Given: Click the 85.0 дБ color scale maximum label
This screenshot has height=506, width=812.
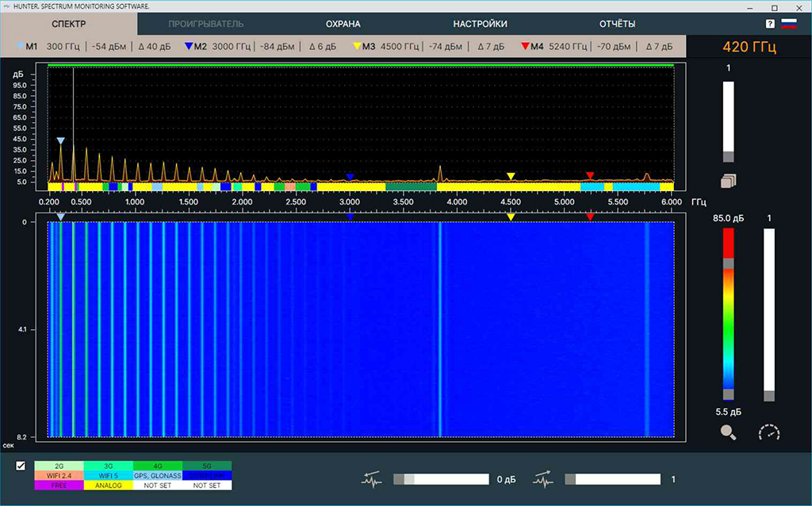Looking at the screenshot, I should pyautogui.click(x=728, y=218).
